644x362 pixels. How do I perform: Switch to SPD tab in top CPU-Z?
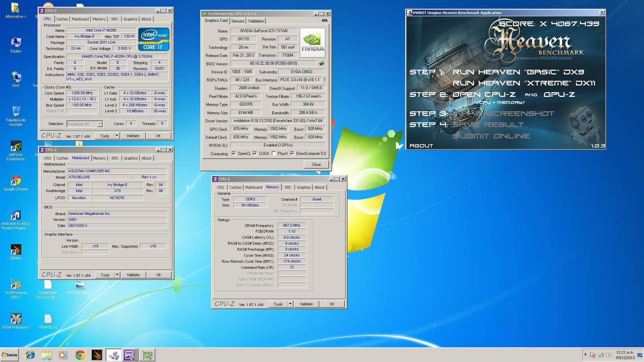[x=114, y=19]
